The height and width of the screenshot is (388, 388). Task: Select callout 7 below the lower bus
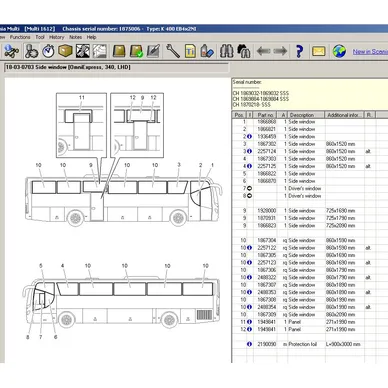click(x=41, y=337)
